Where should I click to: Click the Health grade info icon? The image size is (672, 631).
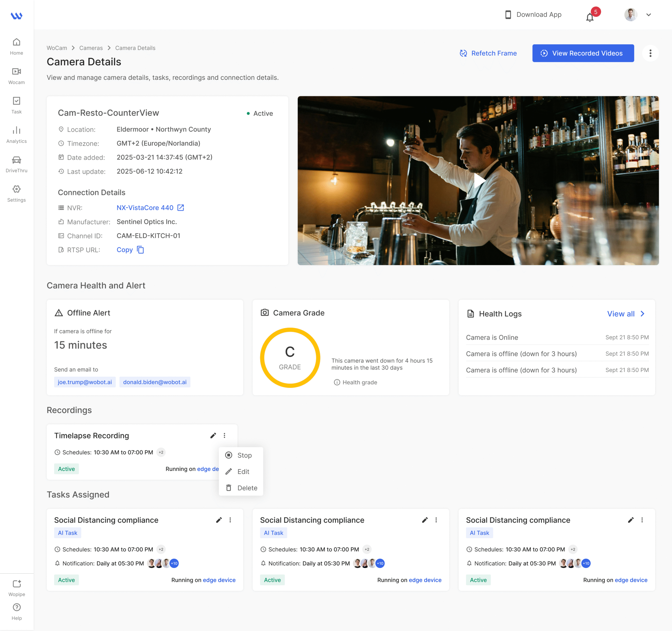pyautogui.click(x=337, y=382)
